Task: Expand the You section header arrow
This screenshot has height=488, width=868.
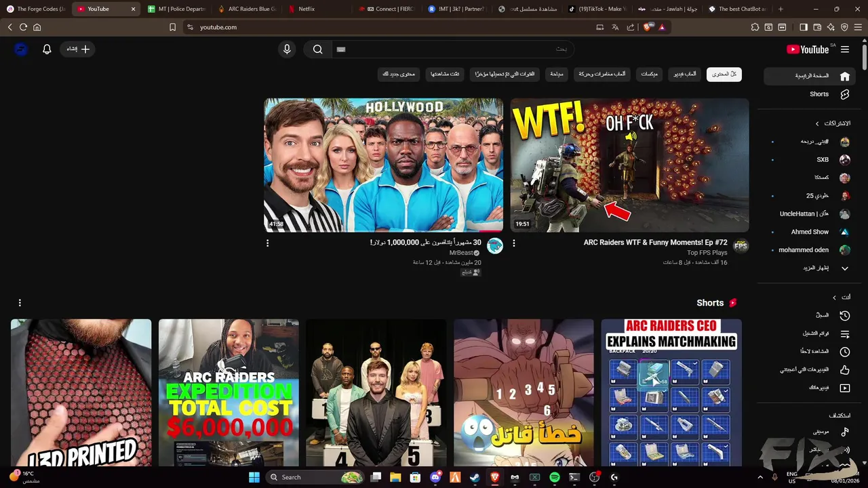Action: click(834, 297)
